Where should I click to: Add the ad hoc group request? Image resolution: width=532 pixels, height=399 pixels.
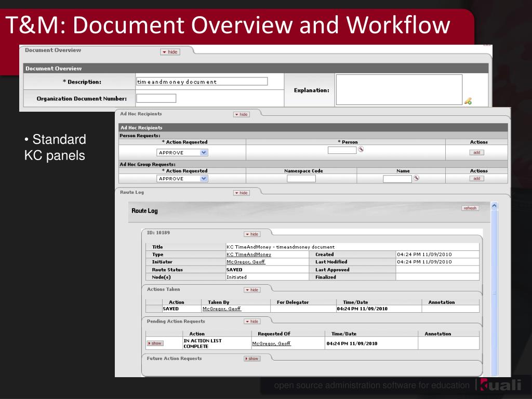point(477,179)
